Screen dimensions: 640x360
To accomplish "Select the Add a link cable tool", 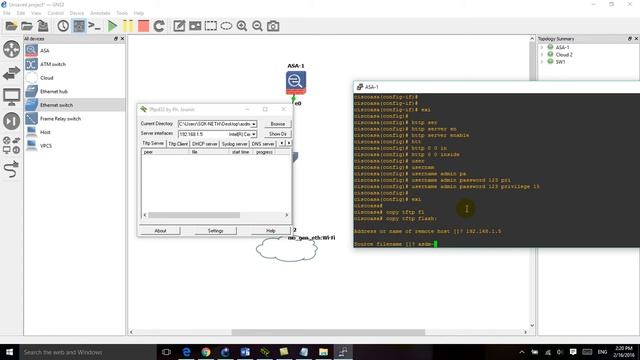I will [11, 169].
